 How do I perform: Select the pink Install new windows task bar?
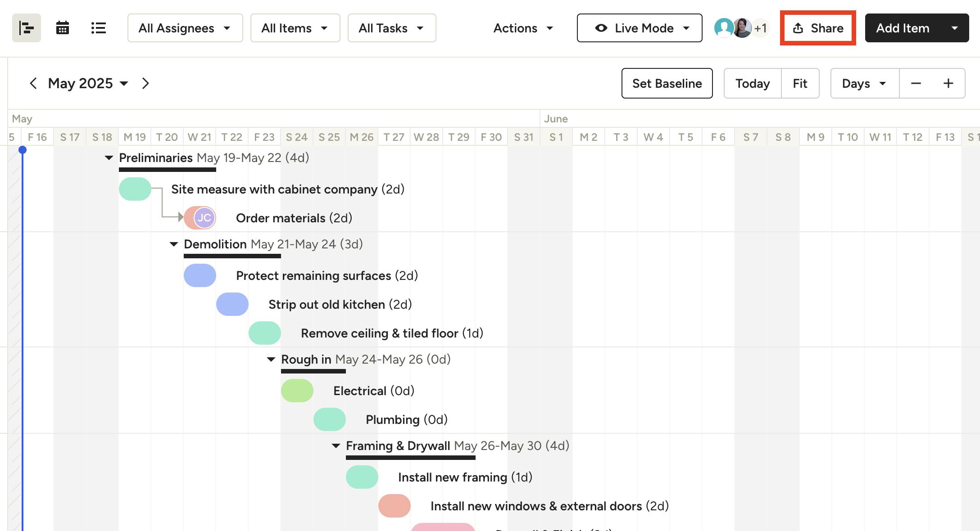tap(394, 506)
